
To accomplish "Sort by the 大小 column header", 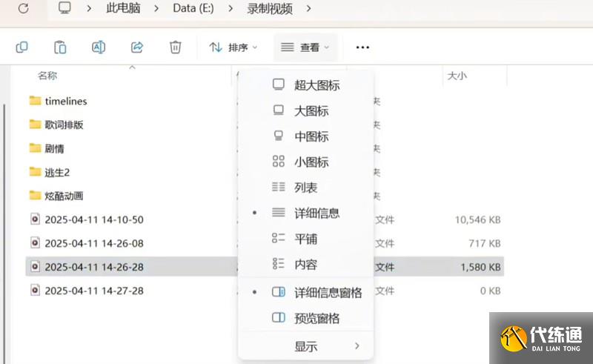I will 457,76.
